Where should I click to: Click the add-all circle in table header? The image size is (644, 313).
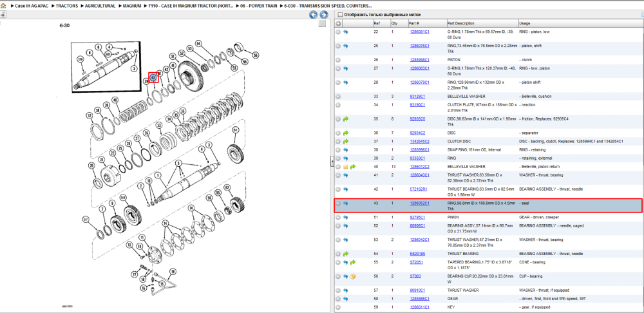click(x=338, y=23)
